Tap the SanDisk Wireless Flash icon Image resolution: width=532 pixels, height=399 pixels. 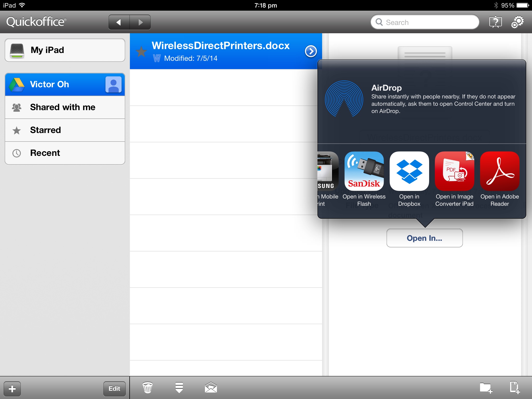(x=364, y=171)
